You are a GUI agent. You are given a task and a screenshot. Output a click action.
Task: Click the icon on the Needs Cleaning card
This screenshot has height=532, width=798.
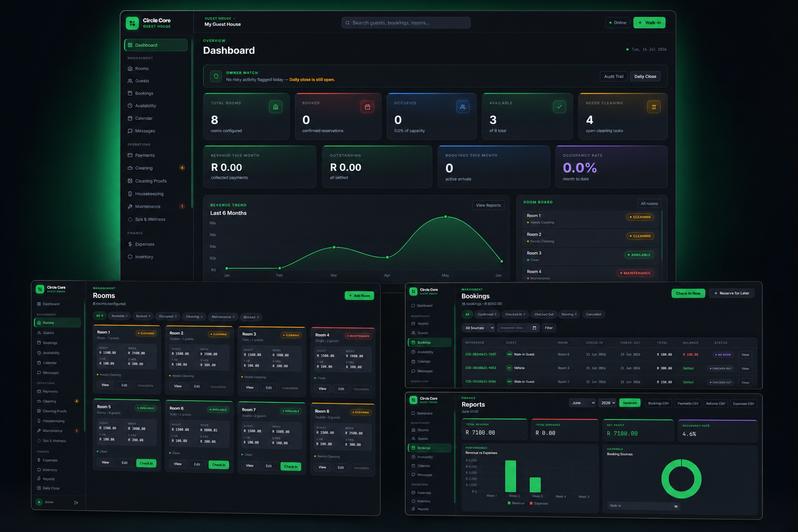pyautogui.click(x=654, y=107)
